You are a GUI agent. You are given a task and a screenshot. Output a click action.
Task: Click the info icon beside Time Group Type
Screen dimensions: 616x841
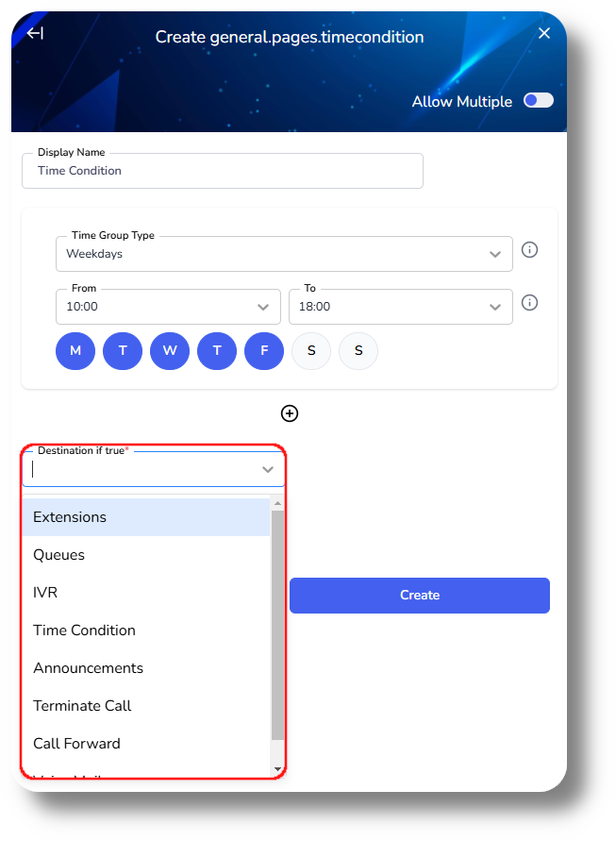click(x=530, y=250)
